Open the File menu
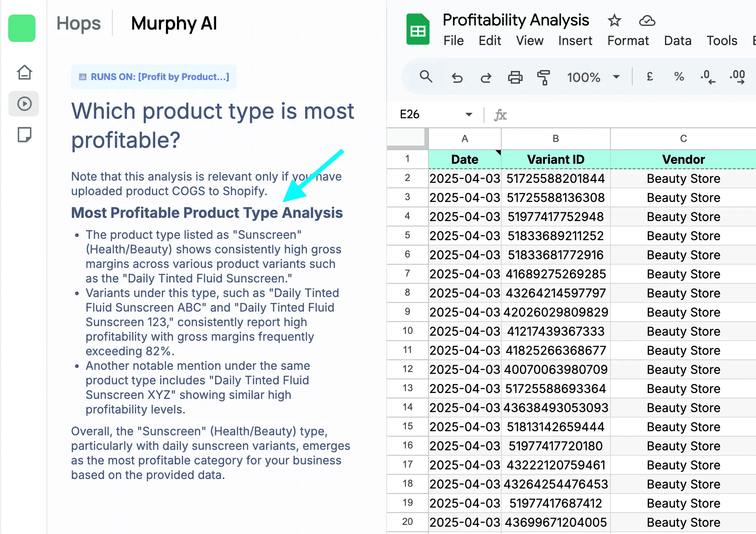Screen dimensions: 756x534 click(454, 41)
